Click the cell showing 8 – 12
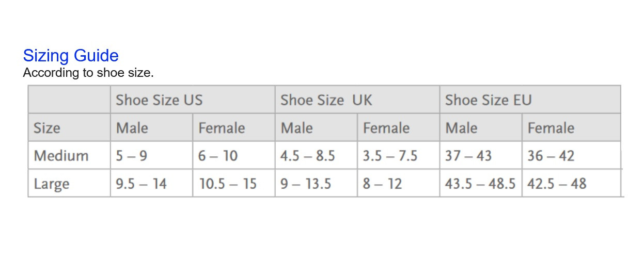Image resolution: width=644 pixels, height=261 pixels. (399, 183)
